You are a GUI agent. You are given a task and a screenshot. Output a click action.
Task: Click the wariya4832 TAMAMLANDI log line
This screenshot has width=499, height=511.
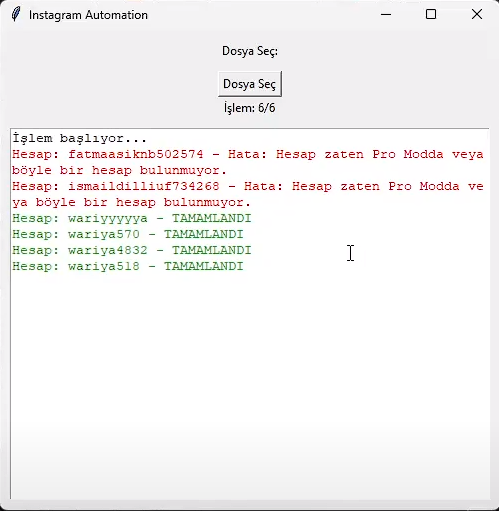pyautogui.click(x=132, y=250)
